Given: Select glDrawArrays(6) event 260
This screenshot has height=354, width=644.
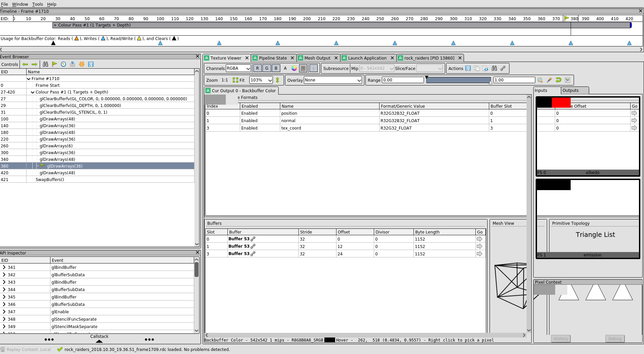Looking at the screenshot, I should click(97, 146).
